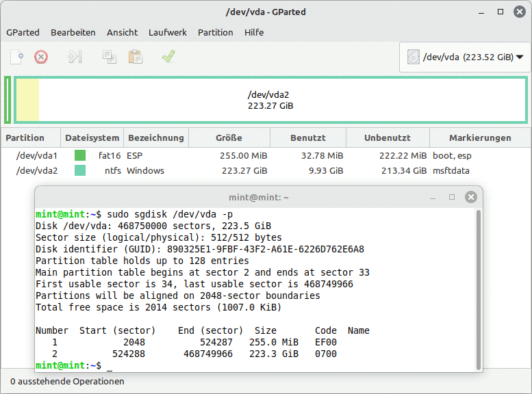Click the 'boot, esp' flags cell
532x394 pixels.
click(452, 156)
